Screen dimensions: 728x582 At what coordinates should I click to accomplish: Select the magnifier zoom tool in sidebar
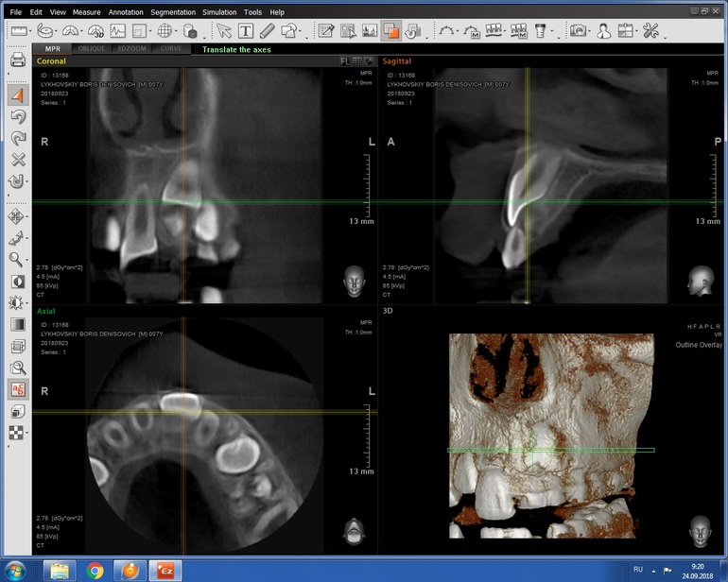coord(17,259)
